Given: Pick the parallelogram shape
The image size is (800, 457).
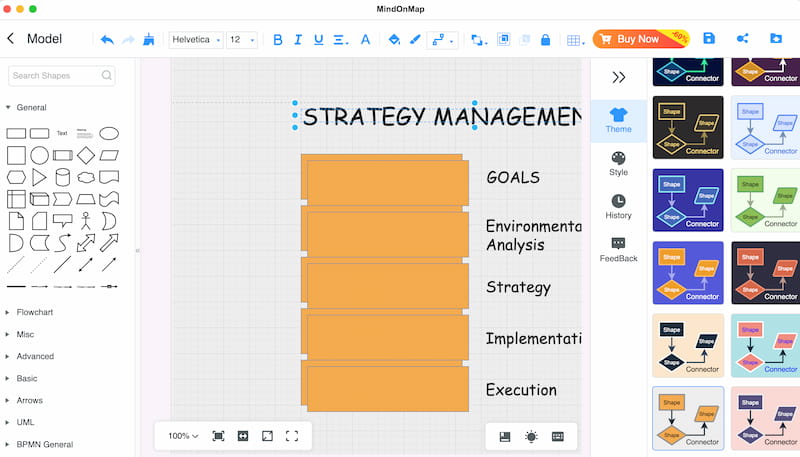Looking at the screenshot, I should coord(109,156).
